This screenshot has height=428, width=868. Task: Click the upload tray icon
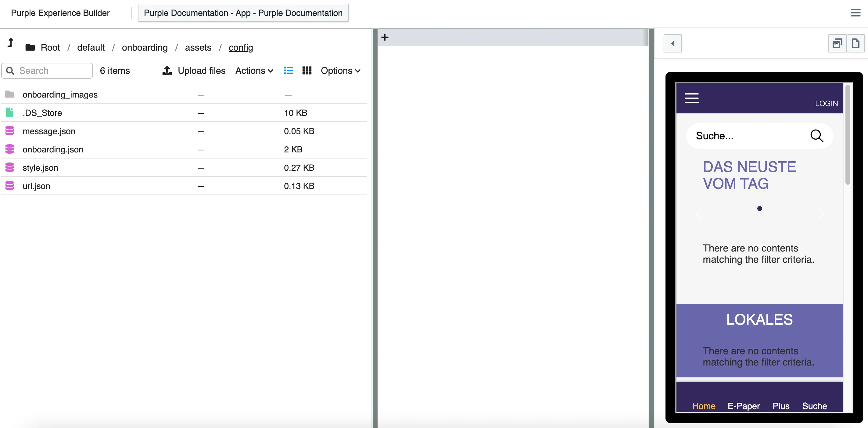pos(167,70)
